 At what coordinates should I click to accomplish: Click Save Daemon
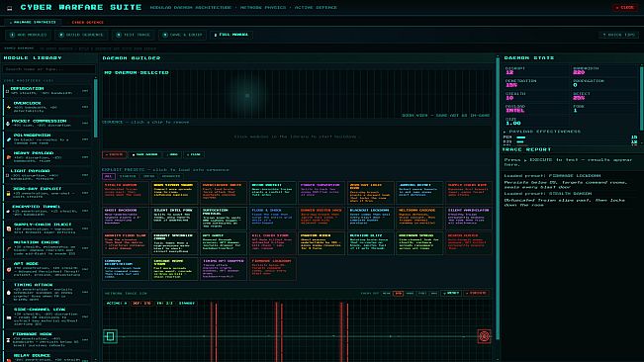[145, 154]
